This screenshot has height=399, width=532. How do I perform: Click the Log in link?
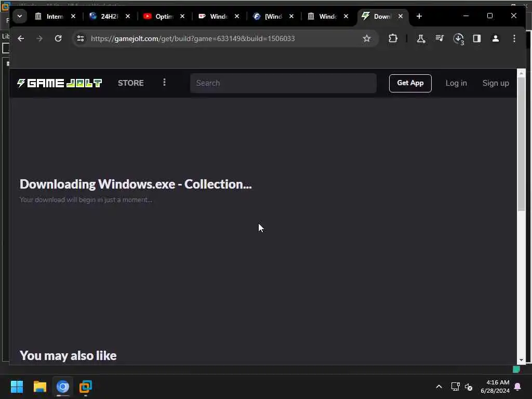point(456,83)
